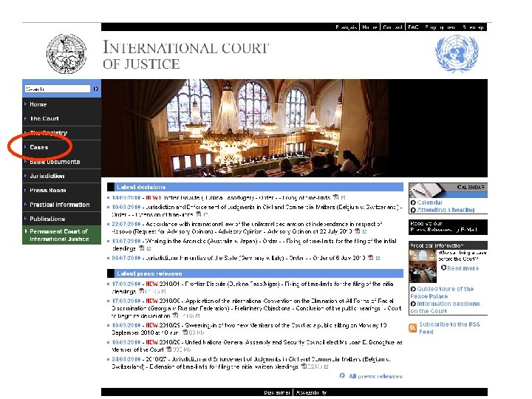Click Read more under Practical Information
532x399 pixels.
463,268
